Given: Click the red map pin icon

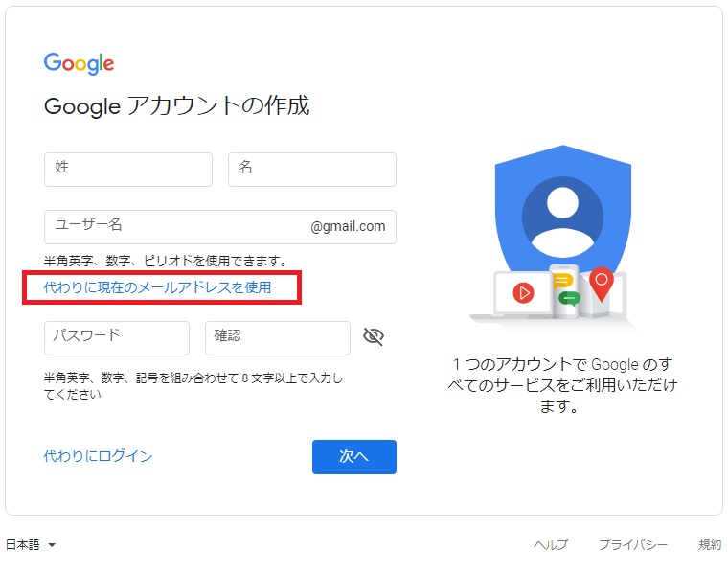Looking at the screenshot, I should 602,282.
